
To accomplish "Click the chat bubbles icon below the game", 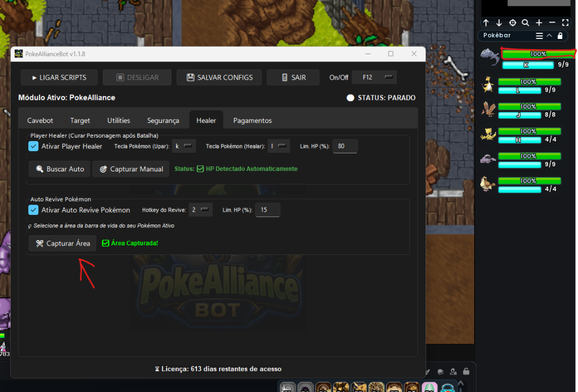I will 440,372.
